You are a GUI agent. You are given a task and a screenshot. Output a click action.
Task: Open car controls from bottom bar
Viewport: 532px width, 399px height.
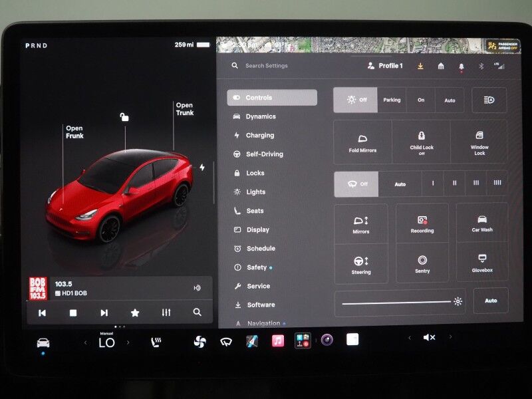point(43,343)
